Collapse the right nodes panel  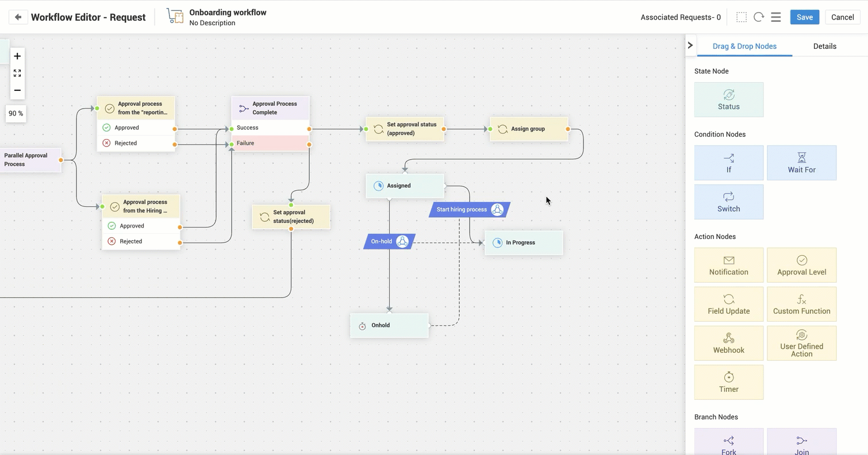click(x=690, y=45)
